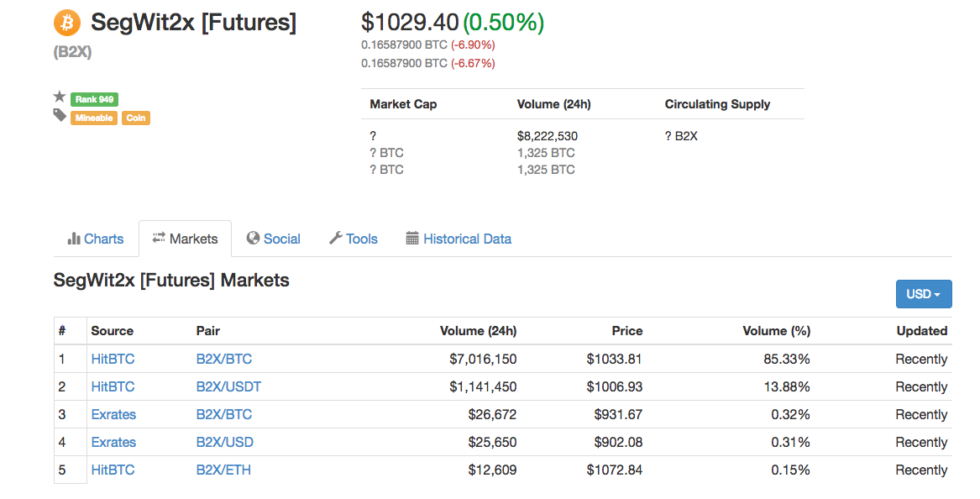Click the B2X/USD pair link
Screen dimensions: 980x499
[x=225, y=442]
